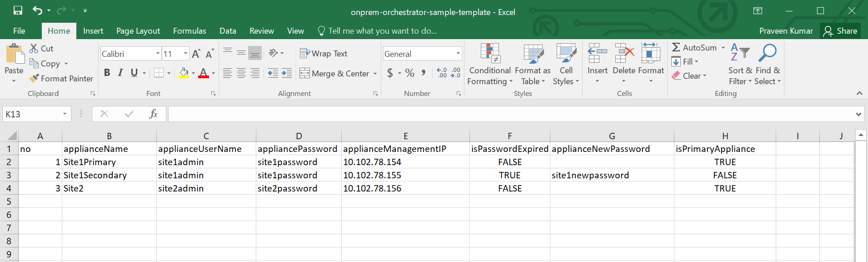This screenshot has width=868, height=262.
Task: Switch to Formulas tab
Action: point(190,31)
